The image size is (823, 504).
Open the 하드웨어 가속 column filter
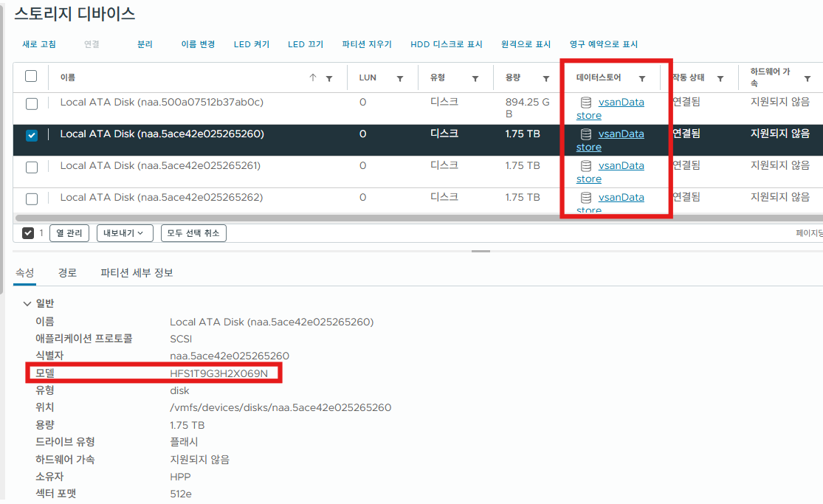click(807, 79)
